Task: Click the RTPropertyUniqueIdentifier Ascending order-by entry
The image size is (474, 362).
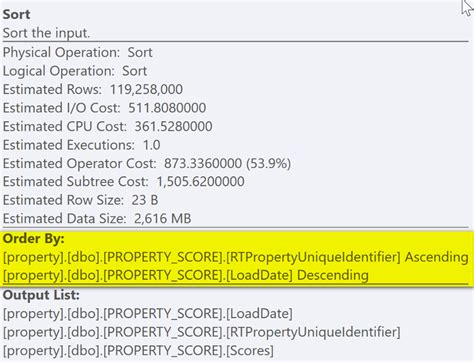Action: point(236,257)
